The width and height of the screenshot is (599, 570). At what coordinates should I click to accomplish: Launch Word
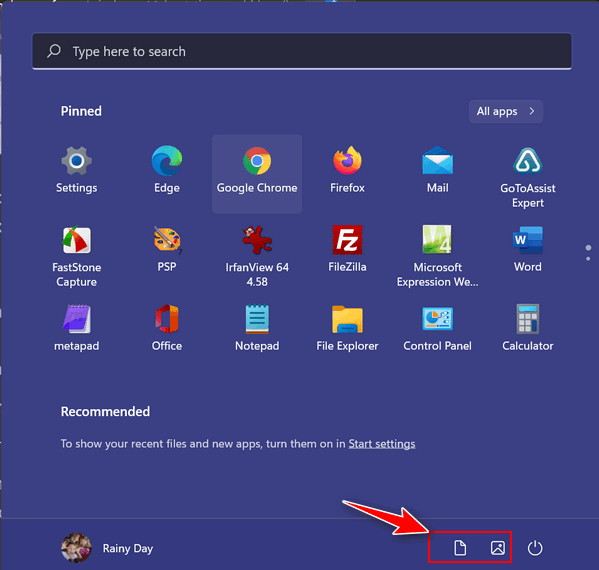click(x=528, y=249)
